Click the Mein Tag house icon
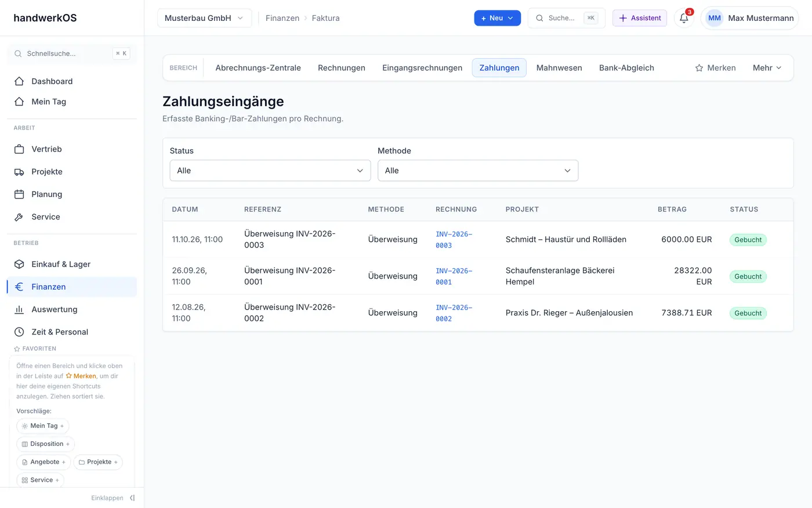Viewport: 812px width, 508px height. (x=19, y=102)
